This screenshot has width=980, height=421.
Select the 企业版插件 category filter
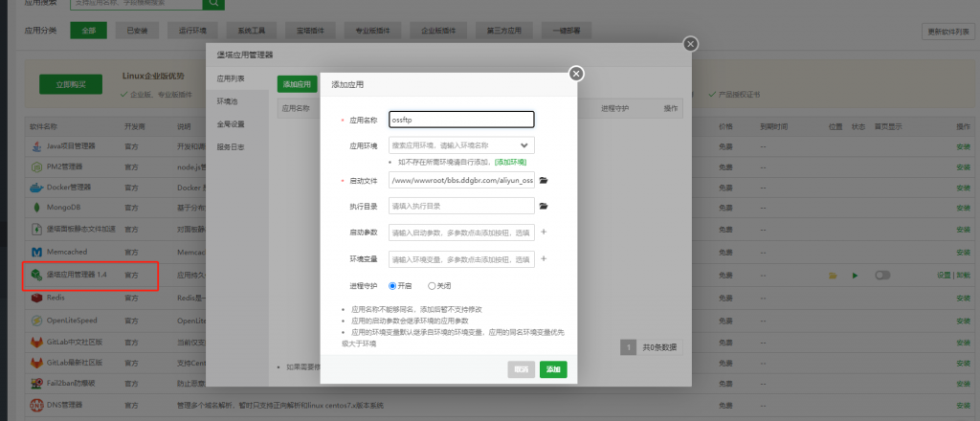(x=438, y=30)
